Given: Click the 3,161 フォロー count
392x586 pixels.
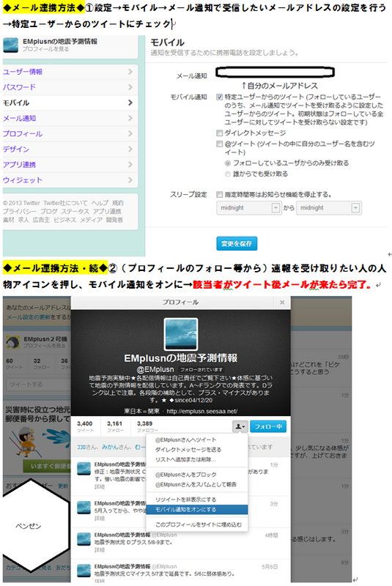Looking at the screenshot, I should tap(115, 426).
